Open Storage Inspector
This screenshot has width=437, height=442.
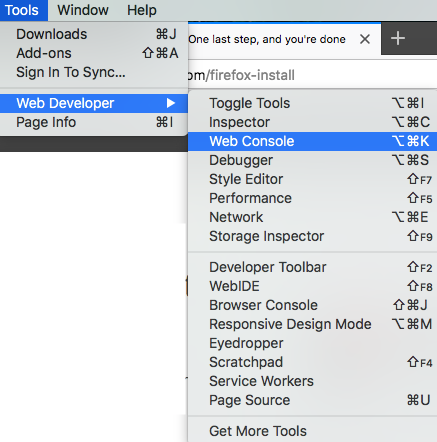pos(312,236)
